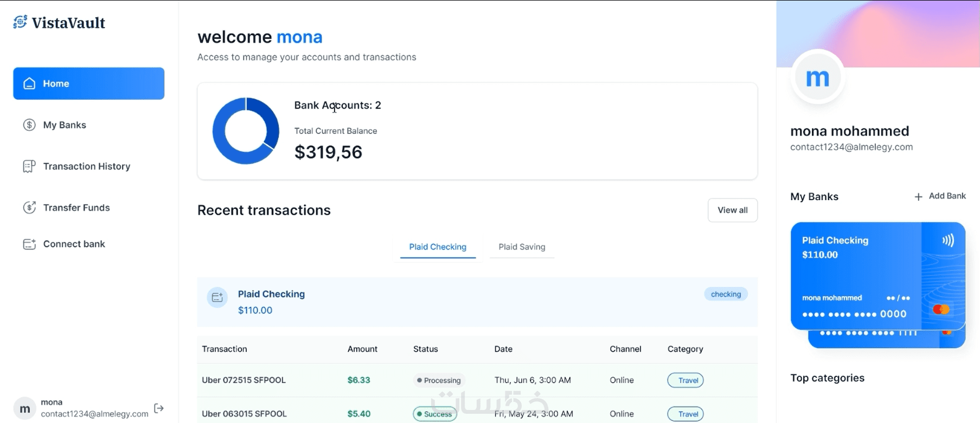Click the profile avatar with letter m
This screenshot has width=980, height=423.
pos(818,78)
